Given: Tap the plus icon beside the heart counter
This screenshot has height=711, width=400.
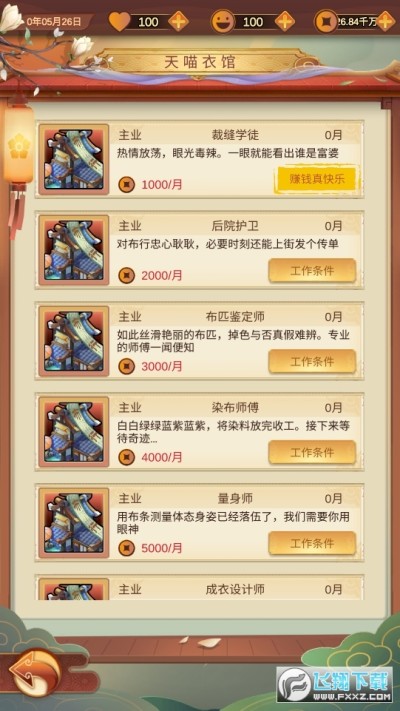Looking at the screenshot, I should 178,21.
